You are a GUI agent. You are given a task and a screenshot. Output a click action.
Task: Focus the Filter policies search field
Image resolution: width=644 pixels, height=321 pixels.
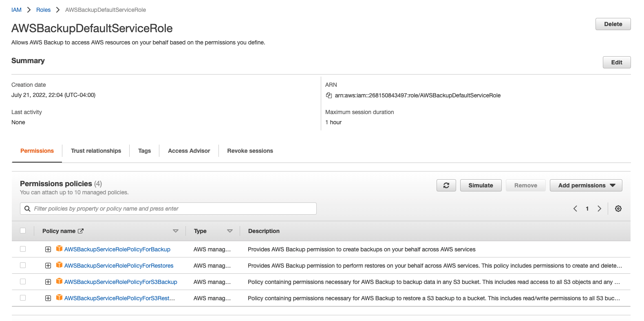(168, 209)
